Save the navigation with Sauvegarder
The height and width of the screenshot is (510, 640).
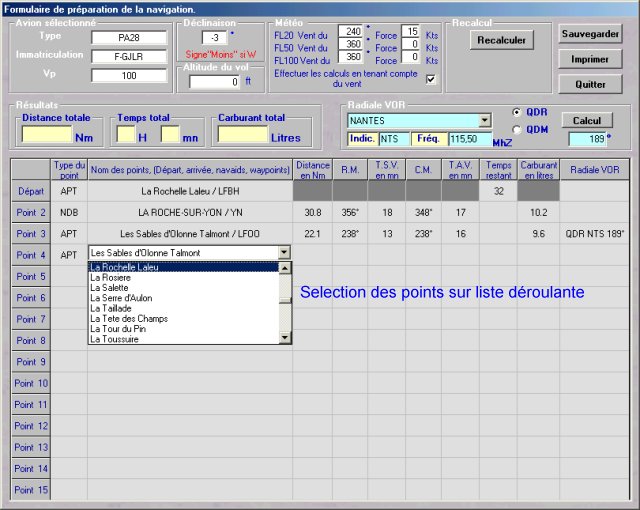590,34
